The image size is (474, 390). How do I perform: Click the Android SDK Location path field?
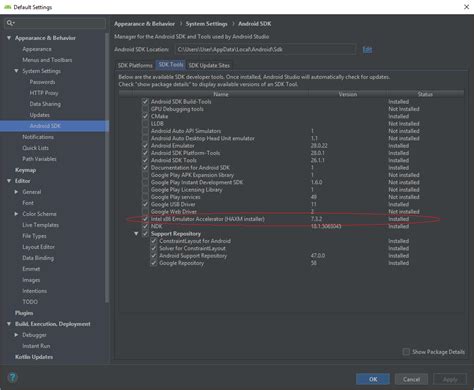click(x=265, y=50)
